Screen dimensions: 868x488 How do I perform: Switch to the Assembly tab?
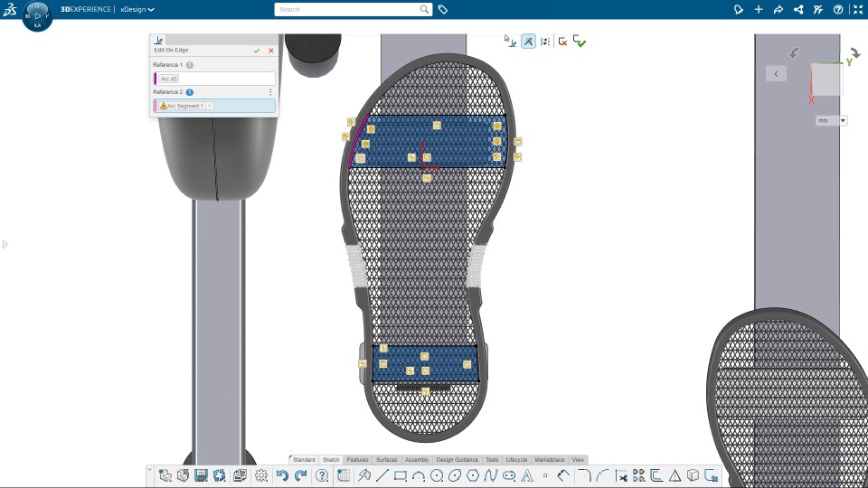417,460
